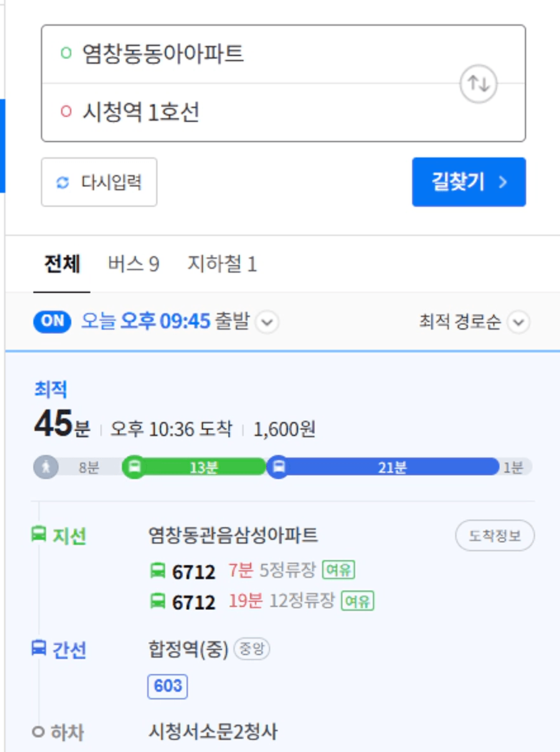Click the blue 간선 bus icon
Screen dimensions: 560x752
pyautogui.click(x=39, y=648)
